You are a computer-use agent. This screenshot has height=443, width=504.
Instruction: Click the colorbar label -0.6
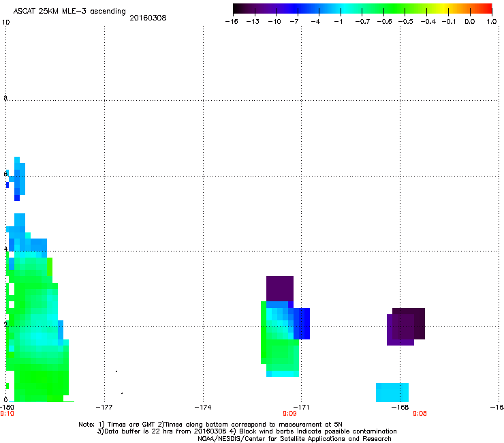[384, 22]
